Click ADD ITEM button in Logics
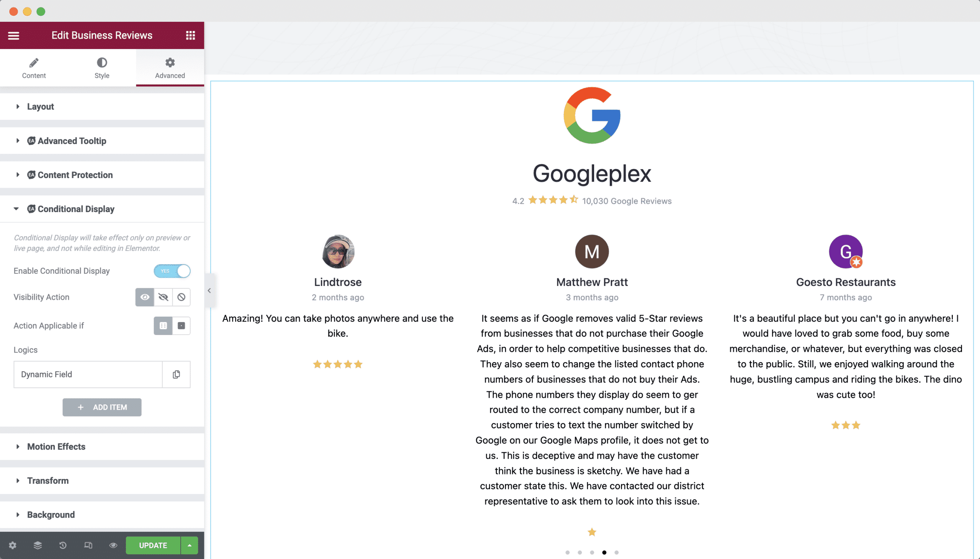This screenshot has width=980, height=559. point(102,407)
